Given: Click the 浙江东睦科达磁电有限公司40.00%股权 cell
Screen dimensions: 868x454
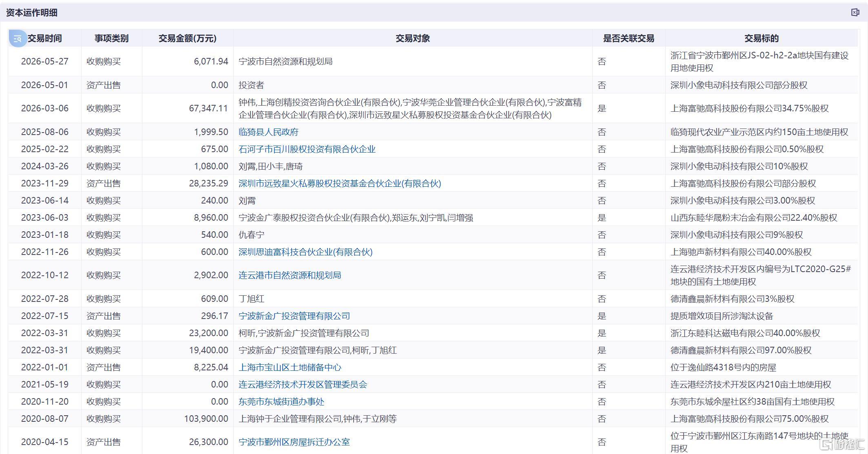Looking at the screenshot, I should [745, 333].
